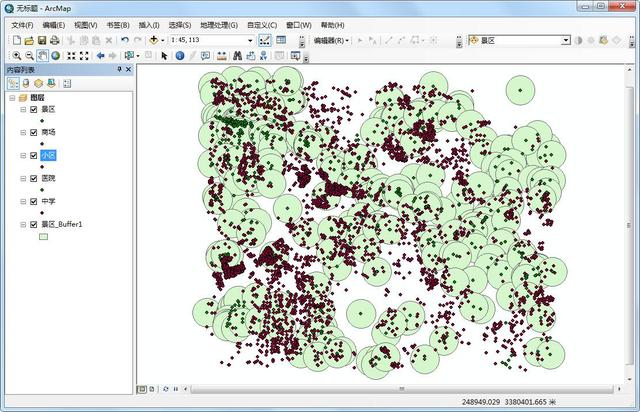Screen dimensions: 640x412
Task: Open the table window icon
Action: click(x=281, y=40)
